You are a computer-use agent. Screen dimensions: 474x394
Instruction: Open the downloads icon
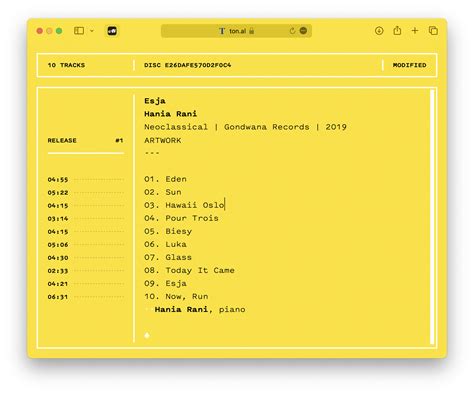point(379,31)
